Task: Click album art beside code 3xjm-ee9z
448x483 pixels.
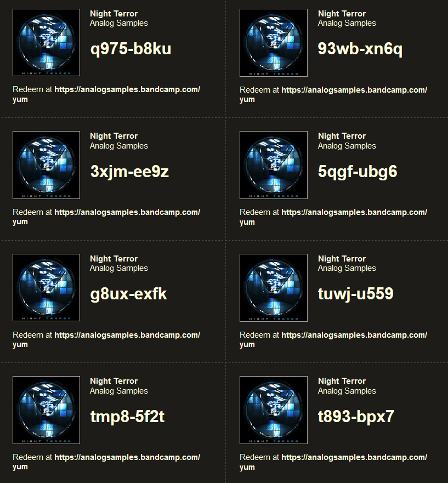Action: [46, 165]
